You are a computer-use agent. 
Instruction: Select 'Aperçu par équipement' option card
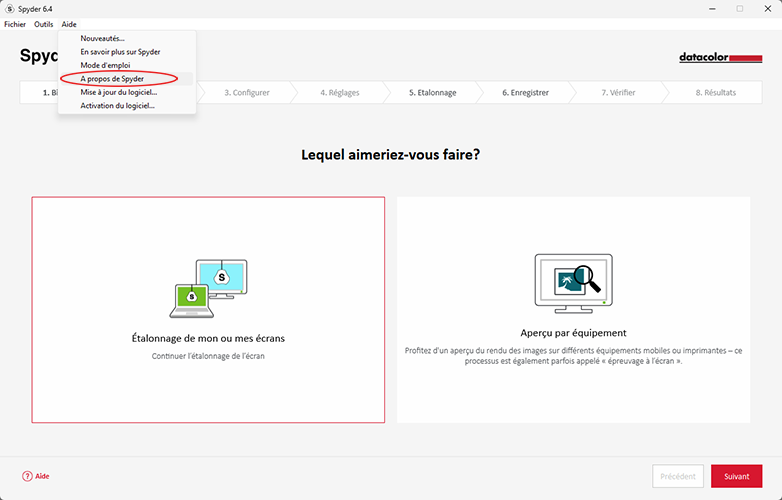tap(573, 309)
